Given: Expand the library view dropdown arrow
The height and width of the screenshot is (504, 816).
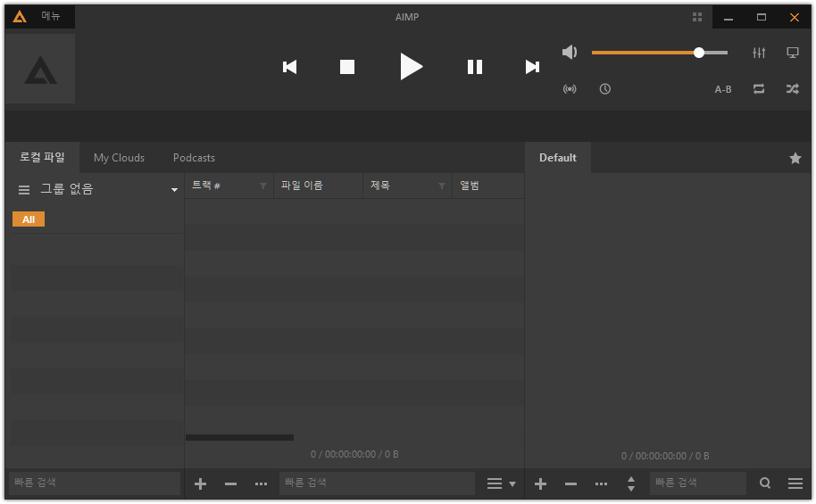Looking at the screenshot, I should pos(512,484).
